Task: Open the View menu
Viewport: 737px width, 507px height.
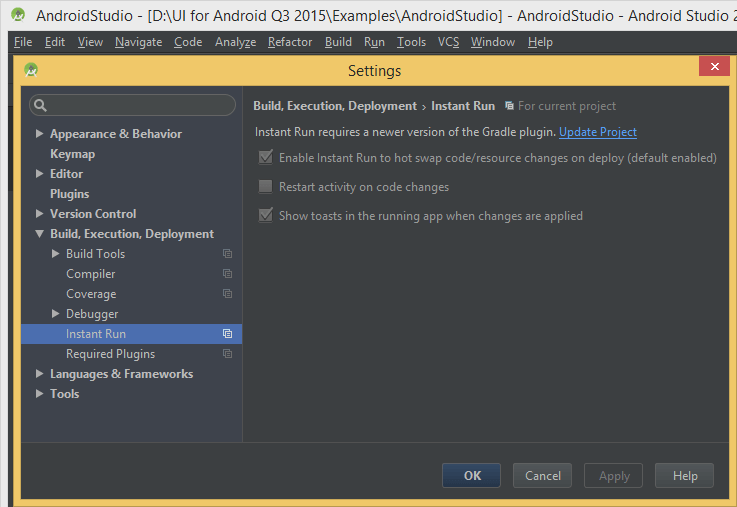Action: click(x=90, y=42)
